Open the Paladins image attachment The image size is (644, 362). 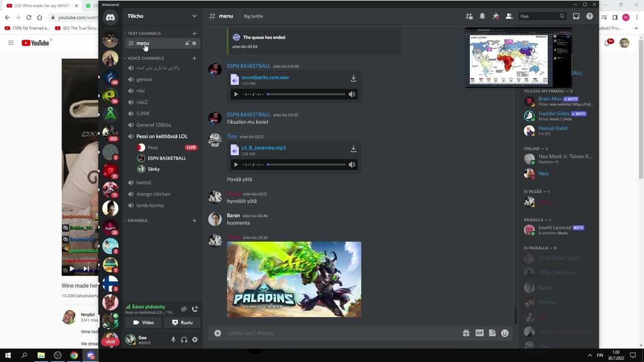[x=294, y=279]
